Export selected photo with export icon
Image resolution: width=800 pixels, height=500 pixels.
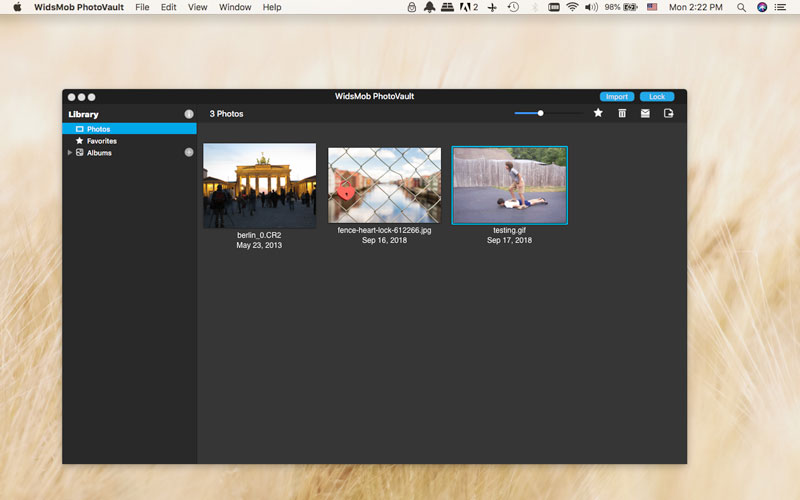pyautogui.click(x=668, y=113)
